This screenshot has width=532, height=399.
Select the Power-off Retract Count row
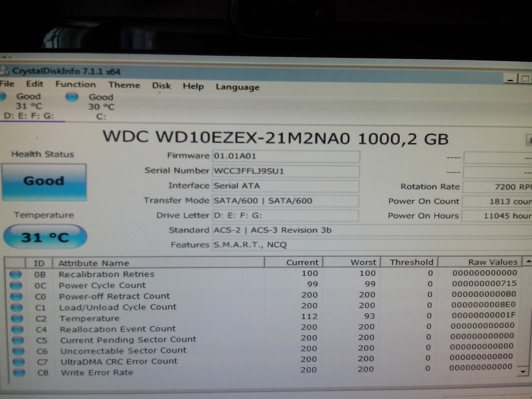pyautogui.click(x=263, y=295)
